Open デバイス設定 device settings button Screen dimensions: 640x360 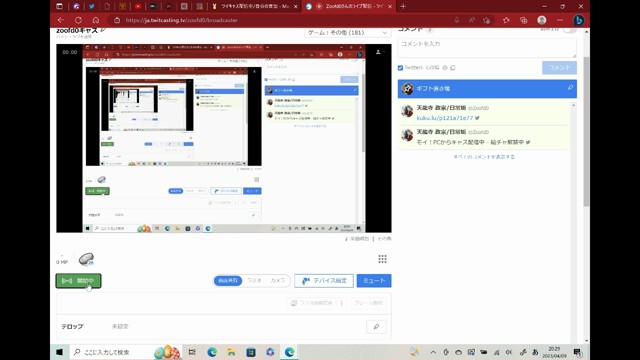[x=324, y=281]
